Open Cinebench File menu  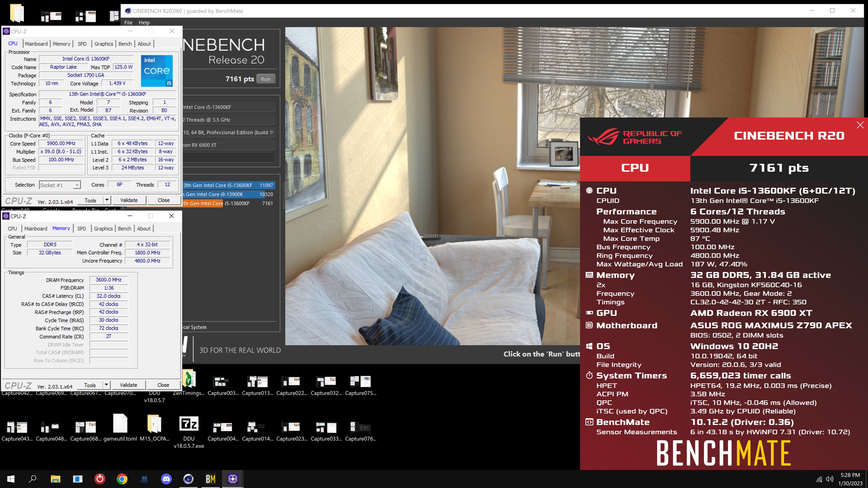pos(128,23)
